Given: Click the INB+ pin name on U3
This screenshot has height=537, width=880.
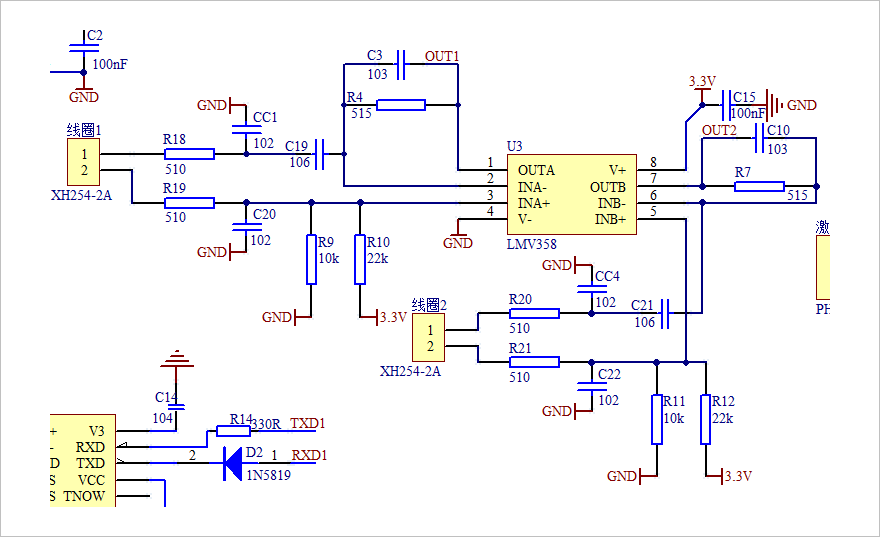Looking at the screenshot, I should coord(610,219).
